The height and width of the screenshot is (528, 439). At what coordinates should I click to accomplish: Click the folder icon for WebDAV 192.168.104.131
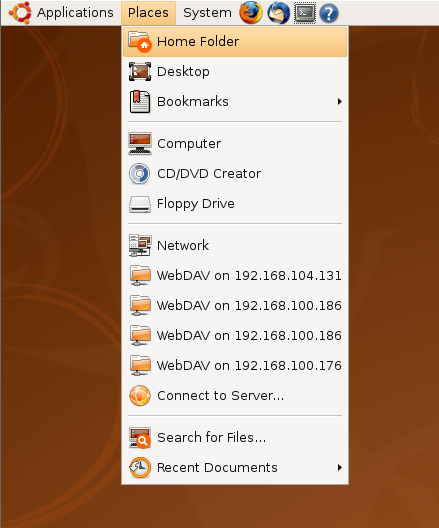point(140,275)
